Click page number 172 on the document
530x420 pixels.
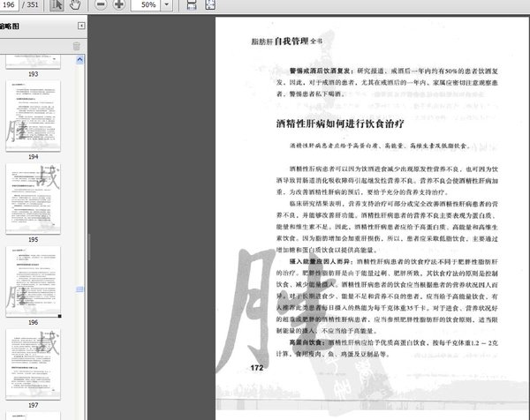[x=257, y=368]
